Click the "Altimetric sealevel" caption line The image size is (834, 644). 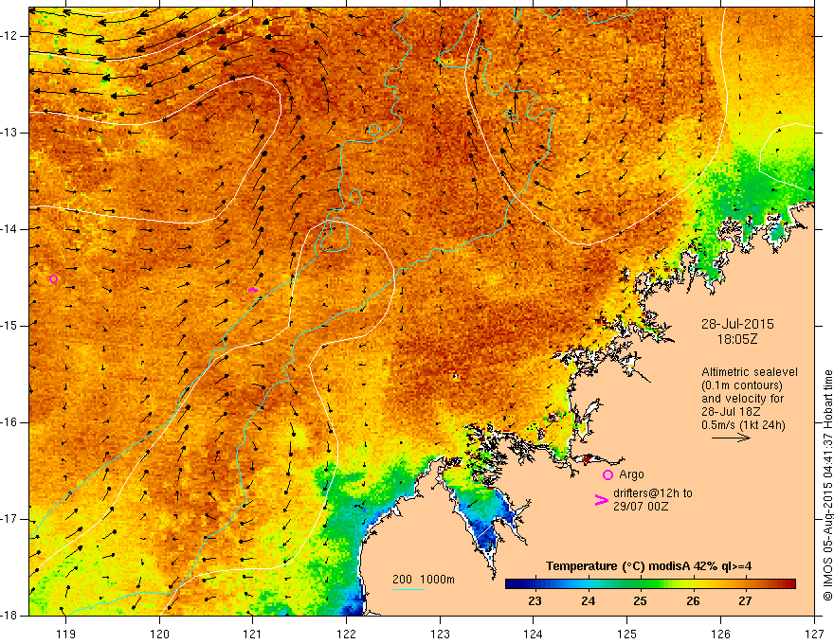750,372
